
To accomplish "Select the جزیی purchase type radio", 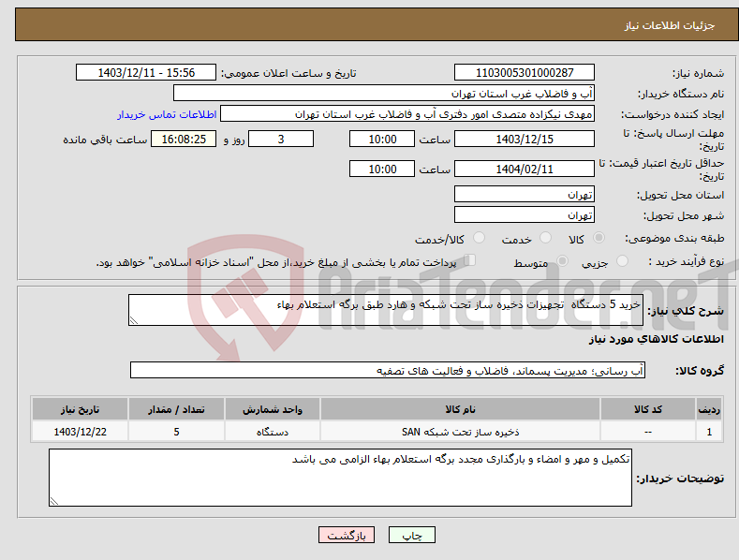I will coord(622,261).
